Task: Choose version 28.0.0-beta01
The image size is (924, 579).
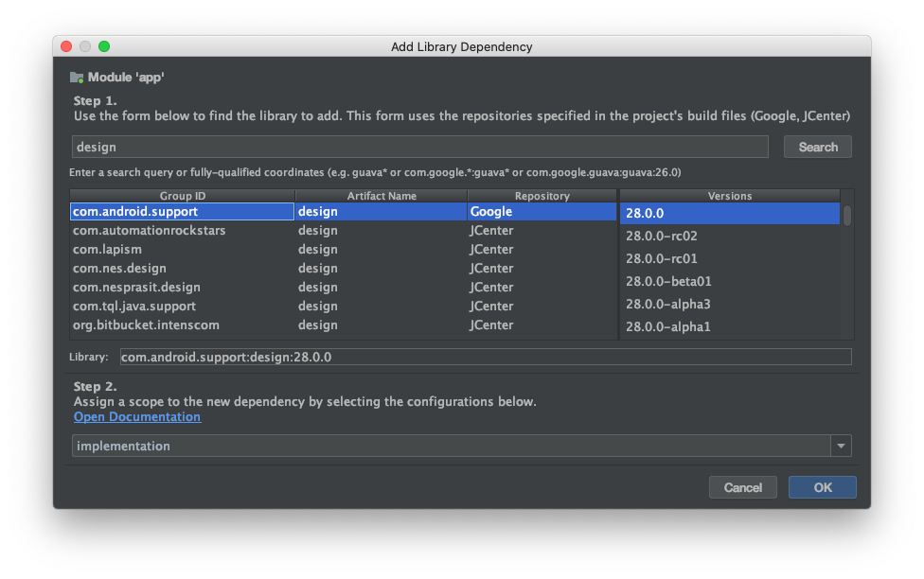Action: coord(730,281)
